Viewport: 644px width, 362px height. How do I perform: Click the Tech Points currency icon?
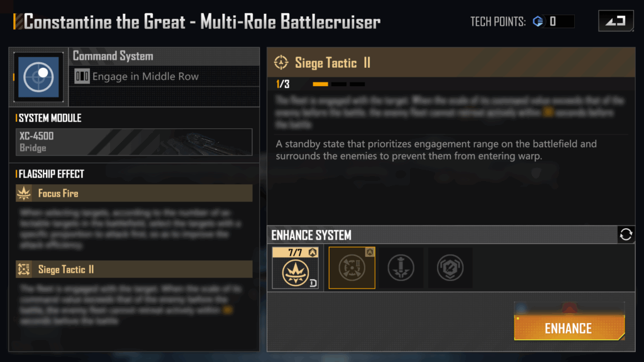point(538,21)
